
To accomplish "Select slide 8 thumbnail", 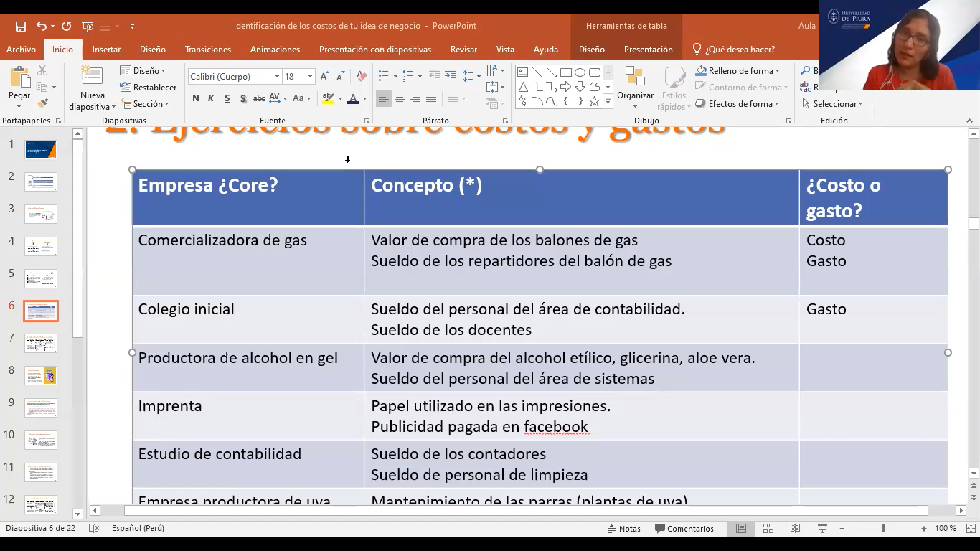I will pos(41,375).
